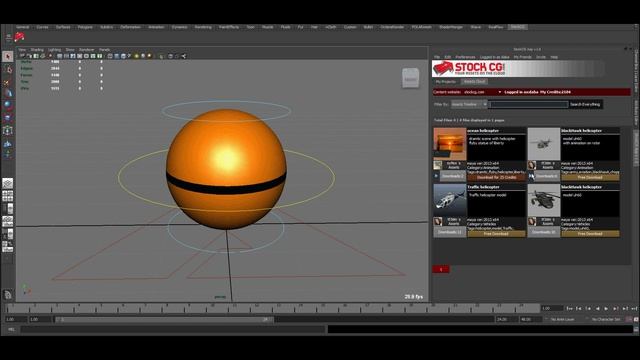Open the Attribute Editor vertical side tab
This screenshot has height=360, width=640.
tap(636, 113)
